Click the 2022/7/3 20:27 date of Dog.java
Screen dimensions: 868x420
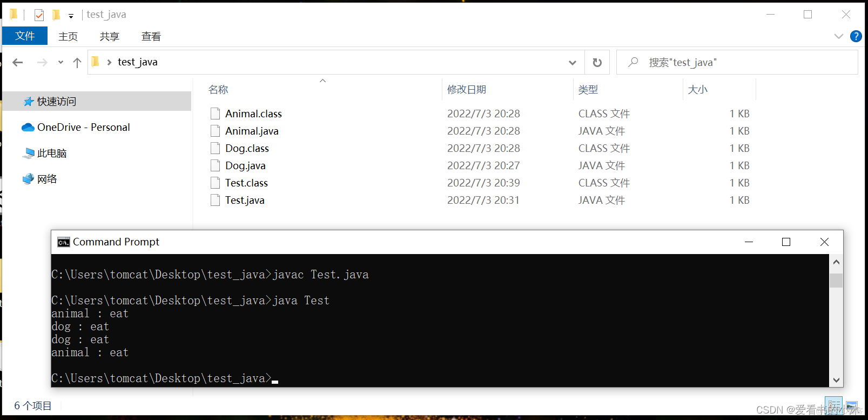click(483, 166)
